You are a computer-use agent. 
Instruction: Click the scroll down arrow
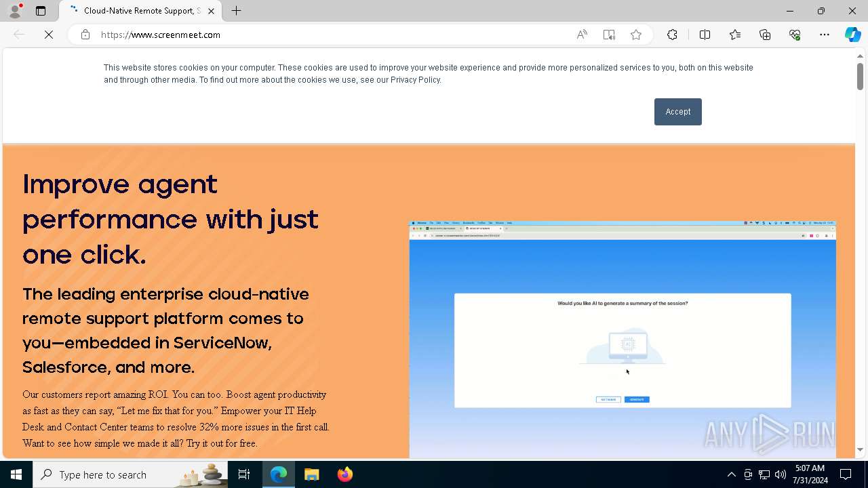pyautogui.click(x=860, y=449)
